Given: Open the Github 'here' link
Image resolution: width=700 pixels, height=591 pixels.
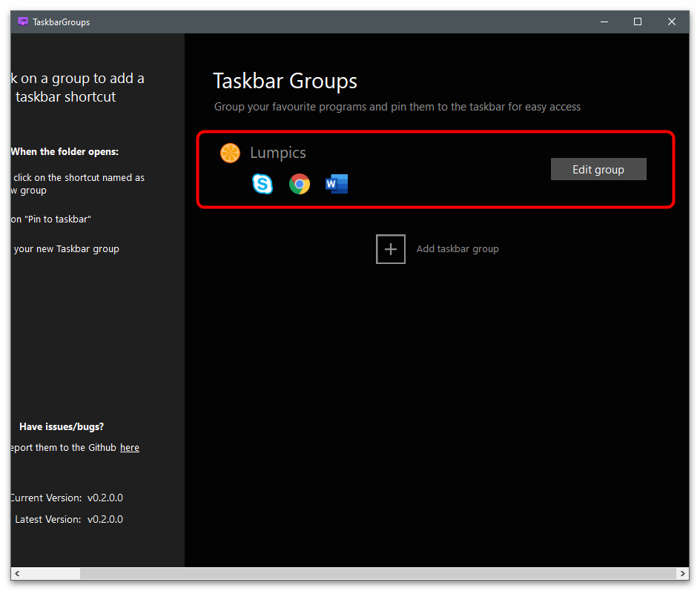Looking at the screenshot, I should click(x=130, y=448).
